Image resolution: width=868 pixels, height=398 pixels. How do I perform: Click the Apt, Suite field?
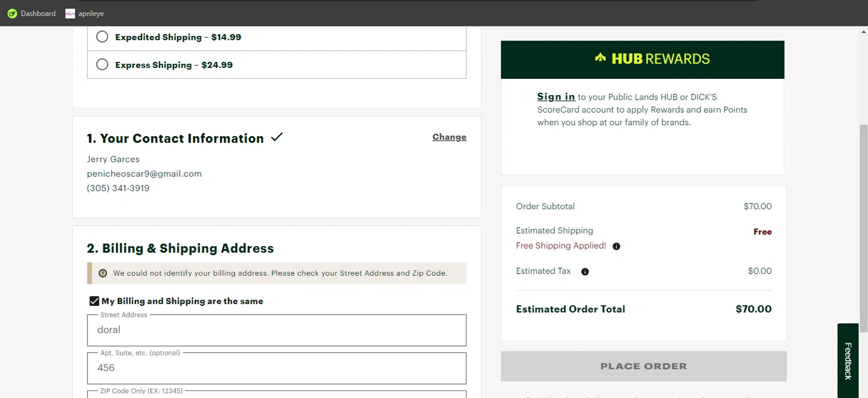tap(277, 368)
